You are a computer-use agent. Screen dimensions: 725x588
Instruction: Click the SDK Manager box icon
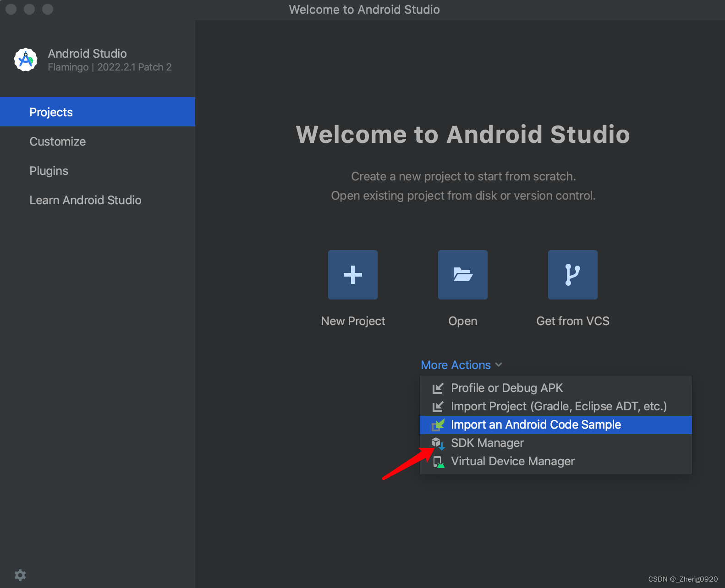tap(438, 443)
